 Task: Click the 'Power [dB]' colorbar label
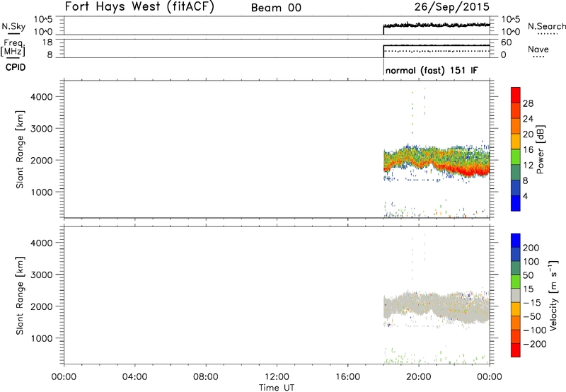[540, 149]
